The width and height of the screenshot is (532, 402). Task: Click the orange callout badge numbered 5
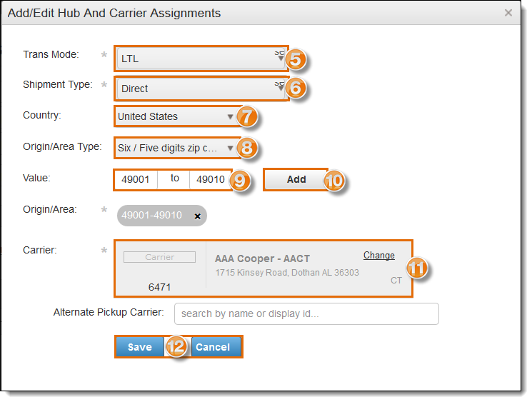click(296, 59)
